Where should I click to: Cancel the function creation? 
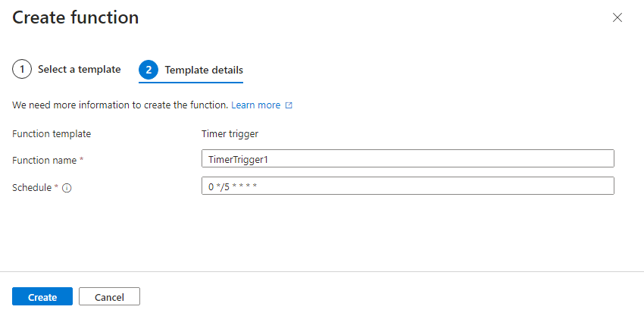point(109,297)
